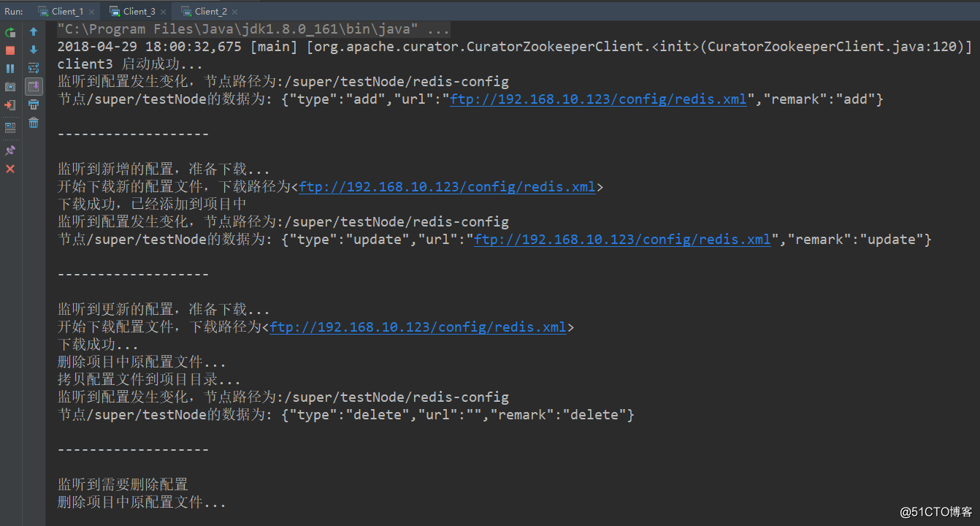The width and height of the screenshot is (980, 526).
Task: Open ftp redis.xml link in the "update" JSON line
Action: pos(622,240)
